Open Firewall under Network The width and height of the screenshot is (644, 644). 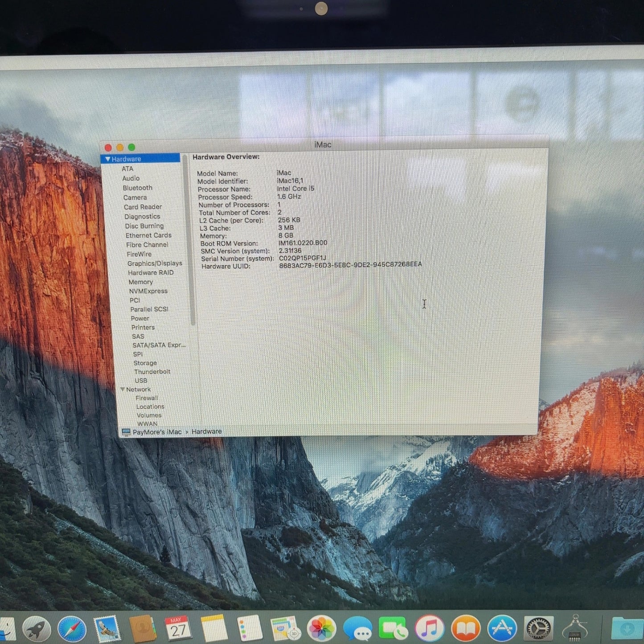tap(147, 398)
